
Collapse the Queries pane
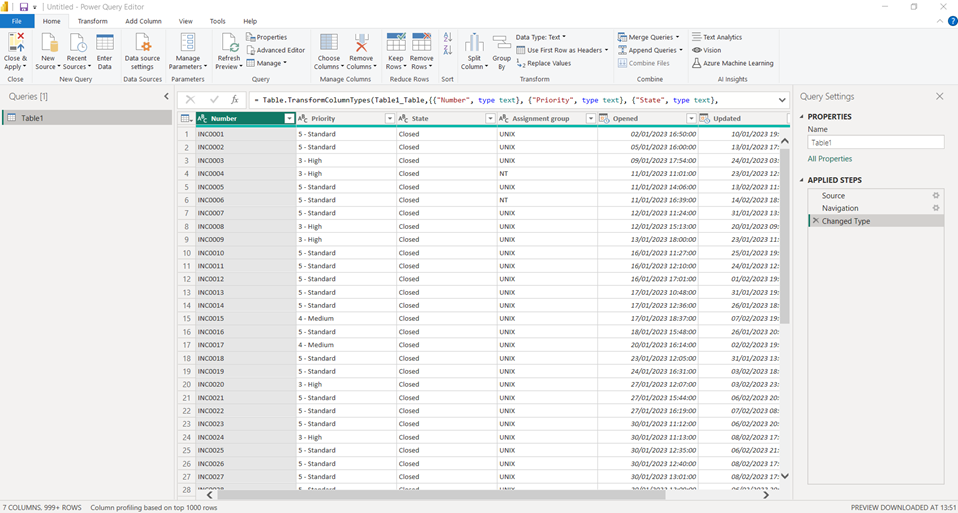[x=166, y=96]
